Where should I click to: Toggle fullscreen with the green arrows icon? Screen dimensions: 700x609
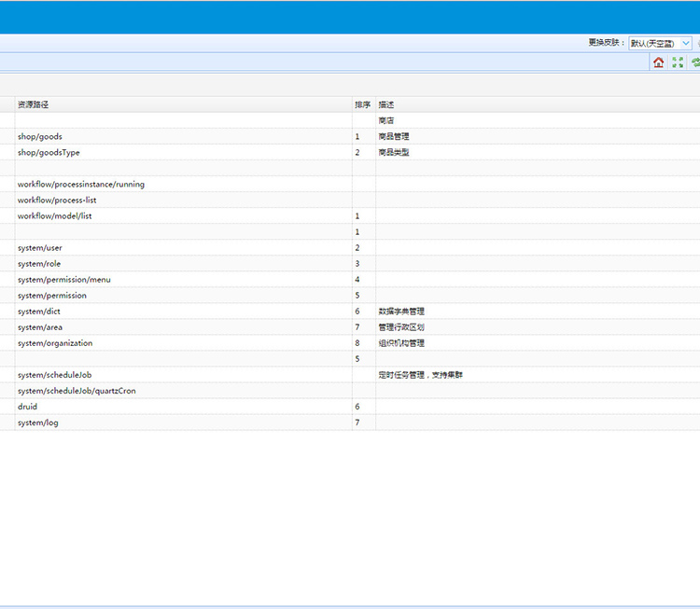click(x=678, y=62)
